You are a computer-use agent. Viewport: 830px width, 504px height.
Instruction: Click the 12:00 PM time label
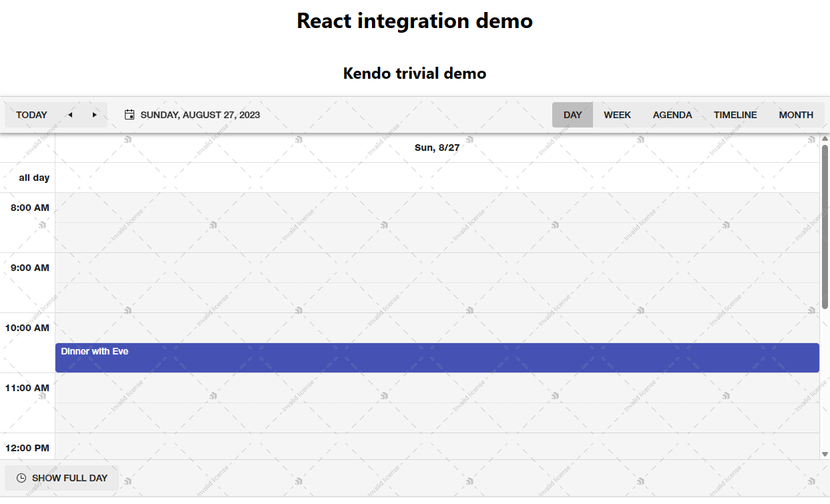(x=27, y=448)
